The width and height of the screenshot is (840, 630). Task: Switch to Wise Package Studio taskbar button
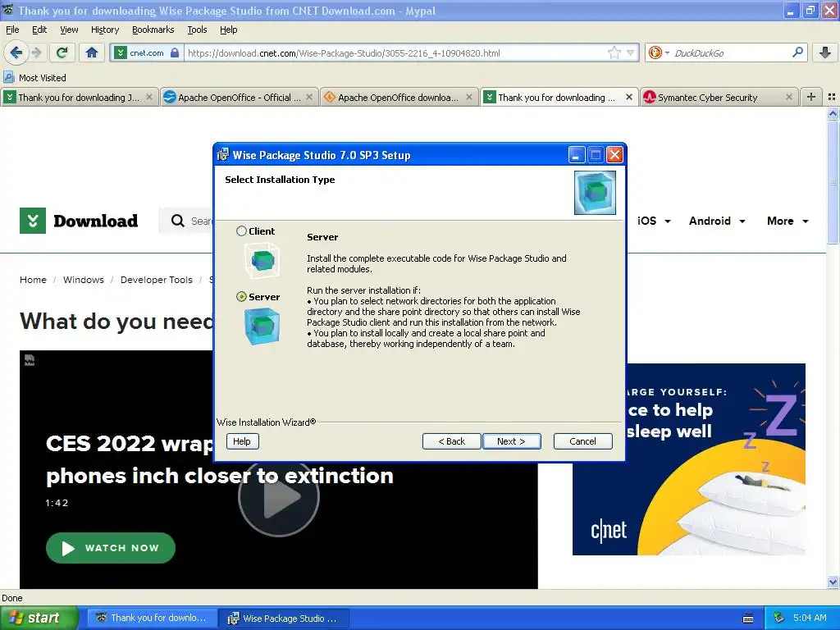(284, 619)
